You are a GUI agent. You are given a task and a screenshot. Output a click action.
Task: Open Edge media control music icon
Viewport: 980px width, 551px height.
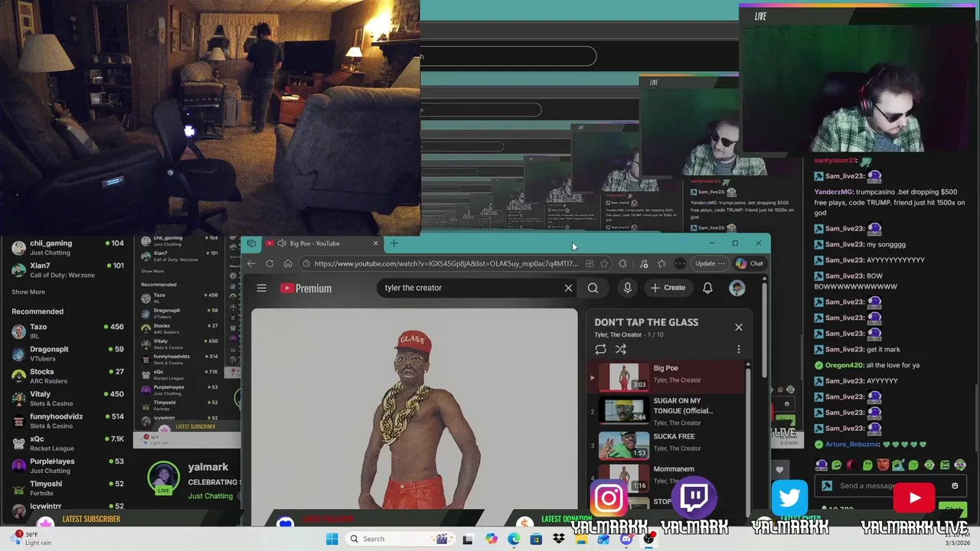(x=643, y=263)
